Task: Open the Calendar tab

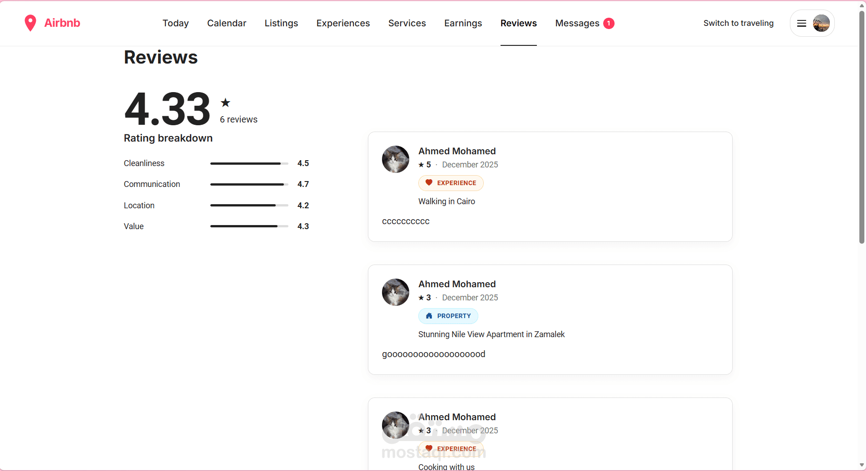Action: point(227,23)
